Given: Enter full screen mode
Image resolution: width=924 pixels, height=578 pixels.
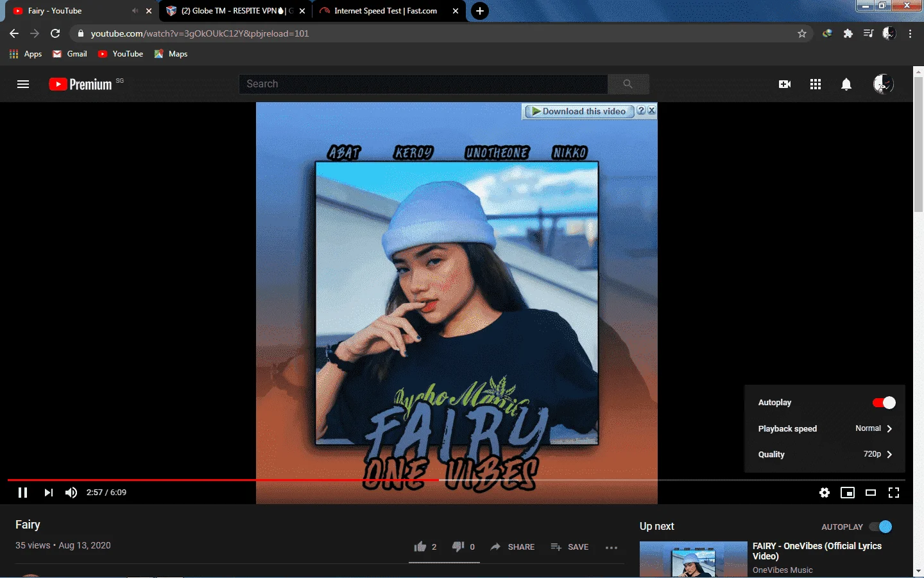Looking at the screenshot, I should click(894, 493).
